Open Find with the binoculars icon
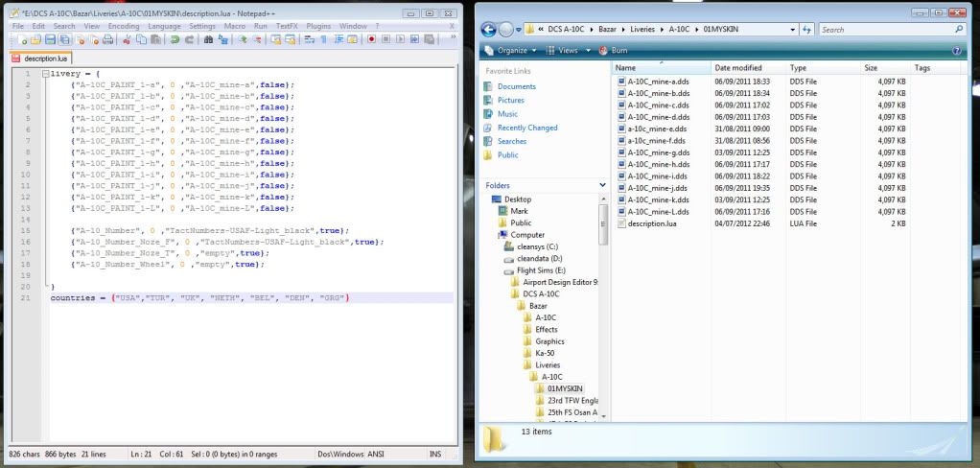This screenshot has height=468, width=980. (208, 40)
